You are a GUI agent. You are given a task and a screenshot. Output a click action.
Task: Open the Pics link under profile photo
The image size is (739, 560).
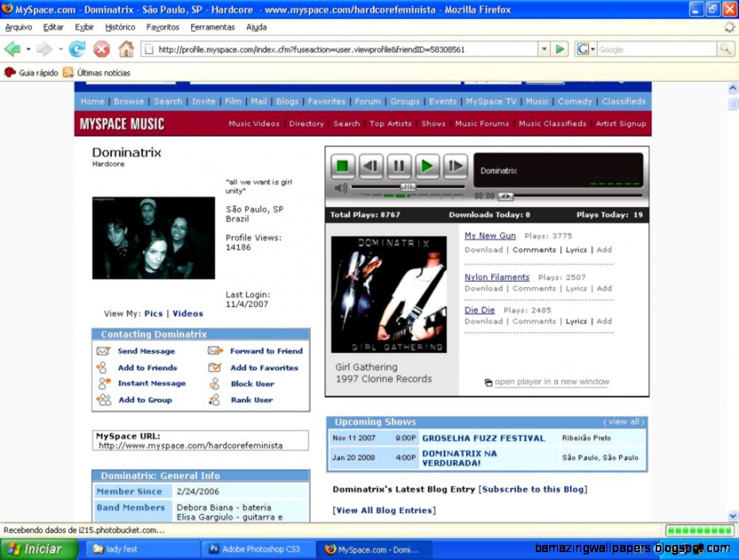153,313
